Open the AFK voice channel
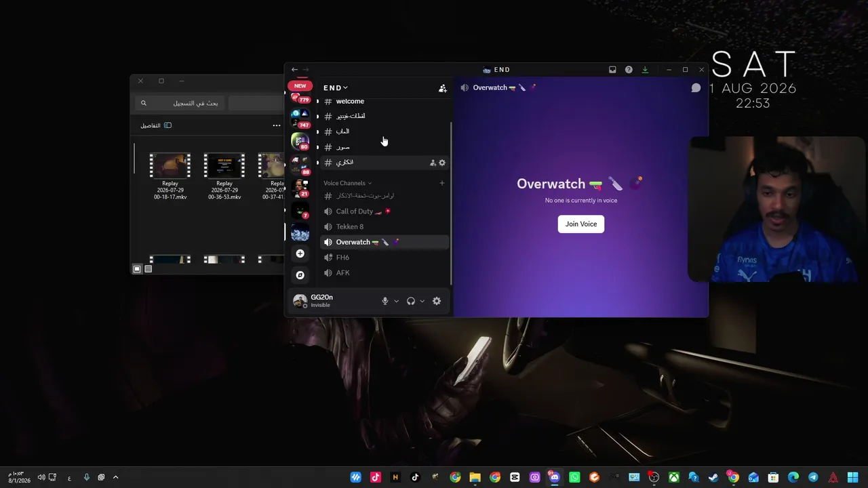The width and height of the screenshot is (868, 488). pos(384,273)
